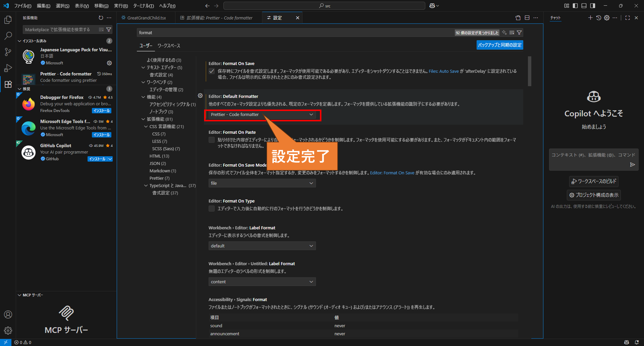Customize layout icon in title bar
The image size is (644, 346).
tap(566, 6)
